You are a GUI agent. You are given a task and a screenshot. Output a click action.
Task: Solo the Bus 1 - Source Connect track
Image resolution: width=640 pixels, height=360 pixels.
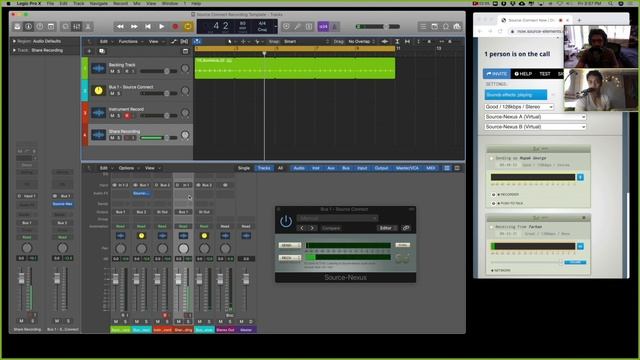(119, 93)
